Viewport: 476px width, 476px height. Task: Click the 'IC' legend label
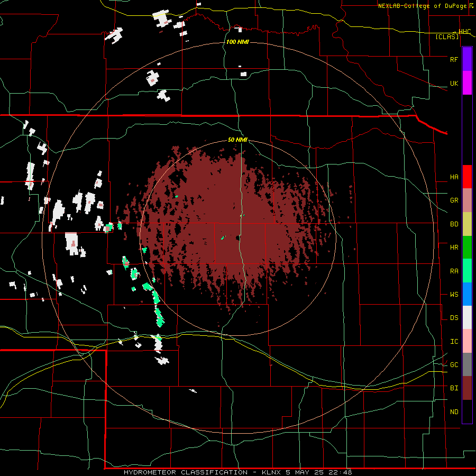[x=454, y=342]
